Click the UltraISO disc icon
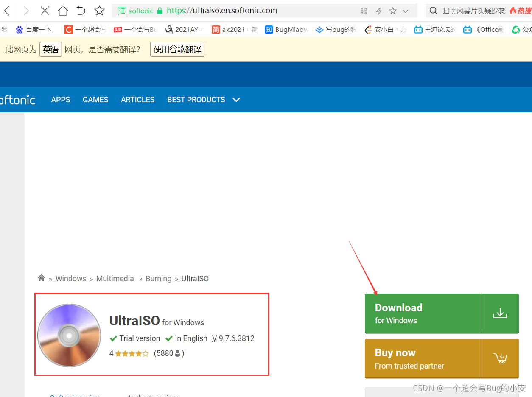 69,335
